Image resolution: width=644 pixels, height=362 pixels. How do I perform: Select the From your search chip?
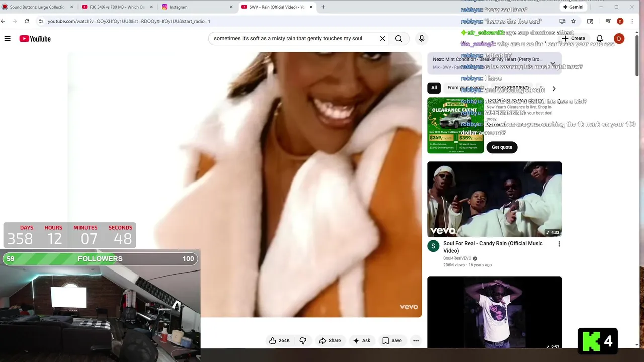coord(466,88)
